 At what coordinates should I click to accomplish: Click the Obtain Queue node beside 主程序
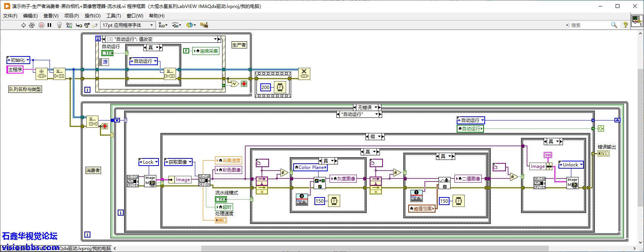coord(41,74)
